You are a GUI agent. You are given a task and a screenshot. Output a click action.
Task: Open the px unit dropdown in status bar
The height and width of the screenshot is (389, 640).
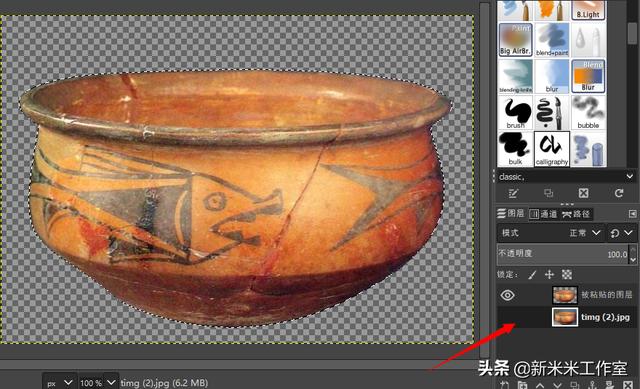pos(59,383)
